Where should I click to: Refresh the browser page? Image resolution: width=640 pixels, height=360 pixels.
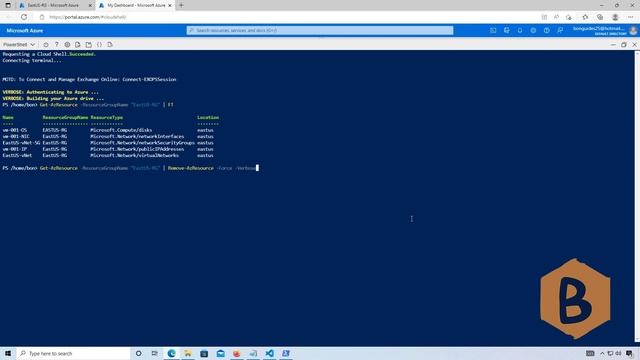point(24,17)
